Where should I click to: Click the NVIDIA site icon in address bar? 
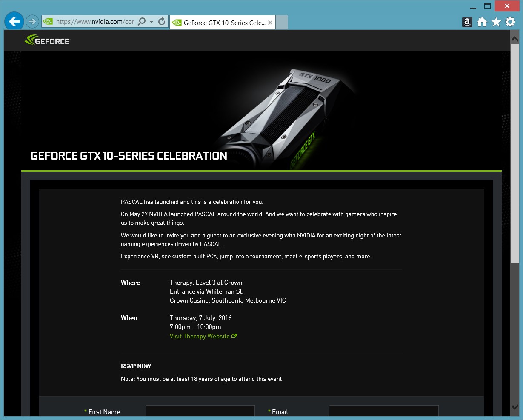(x=48, y=21)
